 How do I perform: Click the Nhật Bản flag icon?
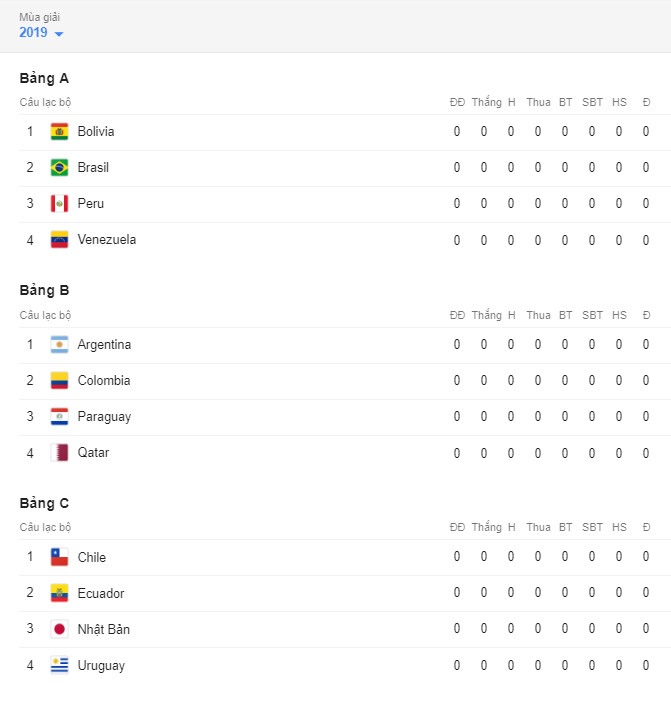click(59, 629)
